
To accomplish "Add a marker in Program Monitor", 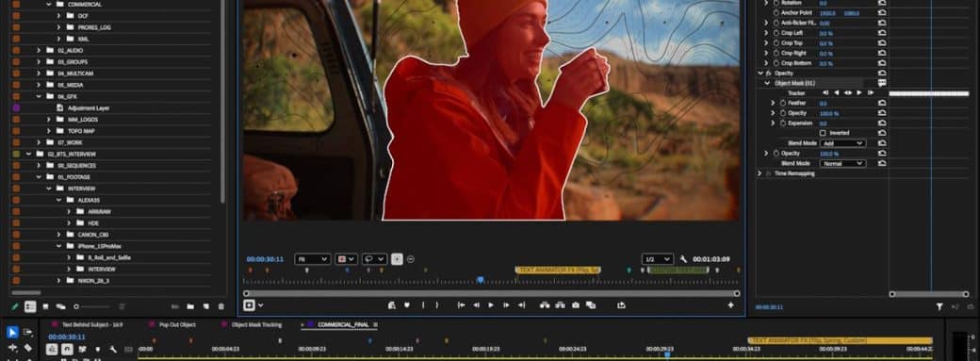I will [407, 305].
